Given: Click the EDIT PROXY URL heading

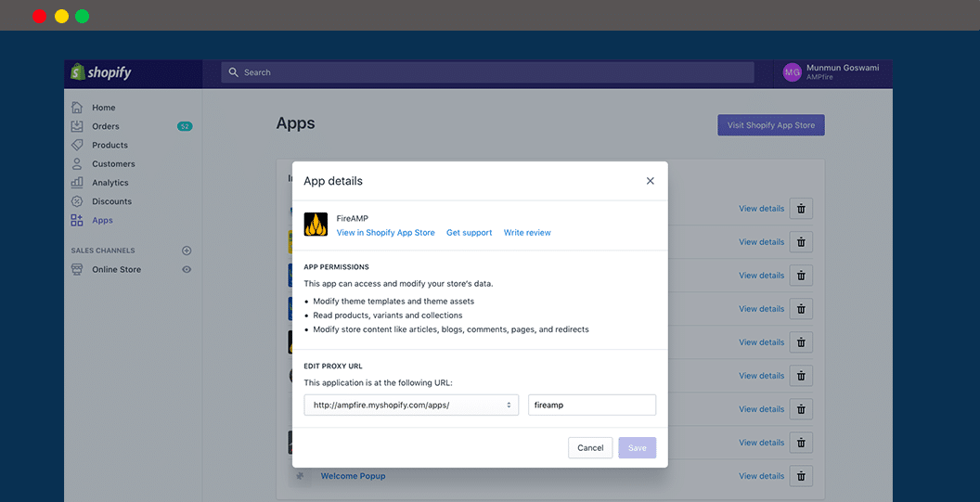Looking at the screenshot, I should [x=333, y=367].
